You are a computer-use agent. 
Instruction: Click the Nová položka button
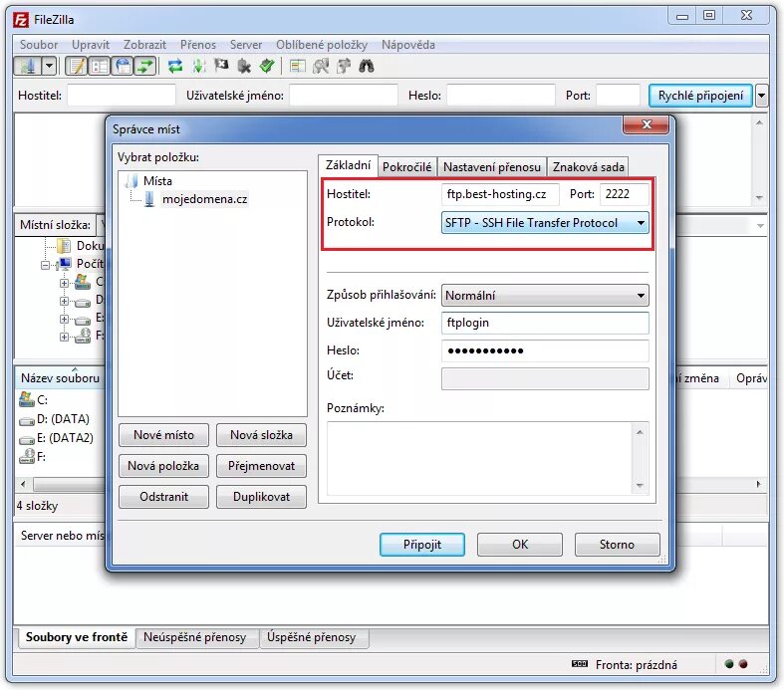(x=163, y=466)
